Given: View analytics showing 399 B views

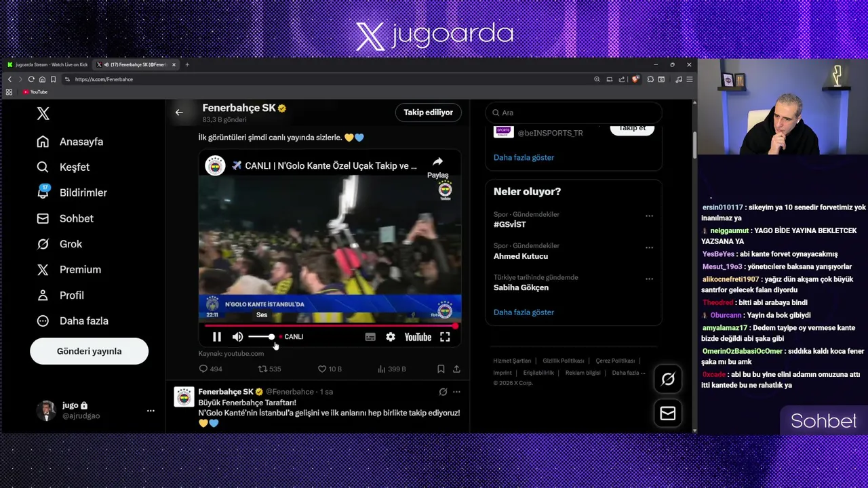Looking at the screenshot, I should [391, 369].
